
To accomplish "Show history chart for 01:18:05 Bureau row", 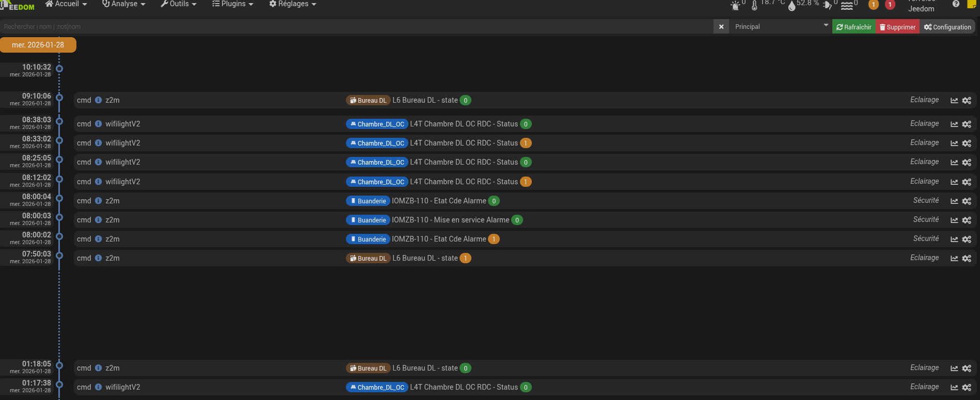I will click(954, 369).
